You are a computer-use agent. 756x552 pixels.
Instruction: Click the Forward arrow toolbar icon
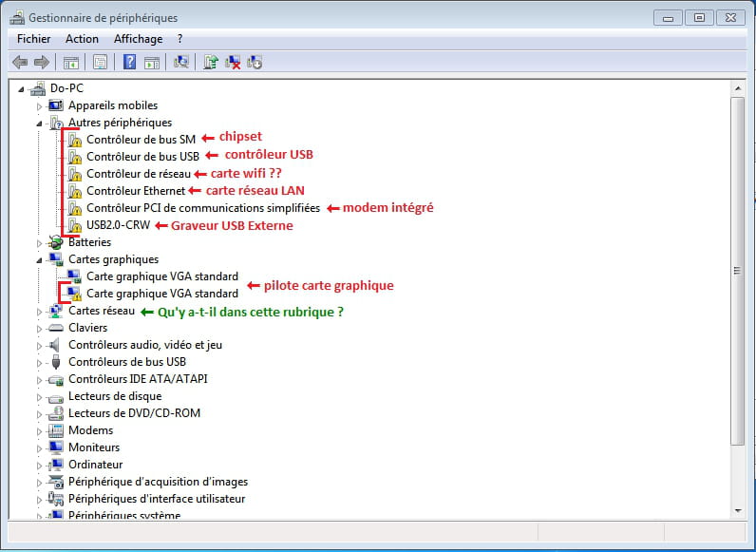pos(41,63)
